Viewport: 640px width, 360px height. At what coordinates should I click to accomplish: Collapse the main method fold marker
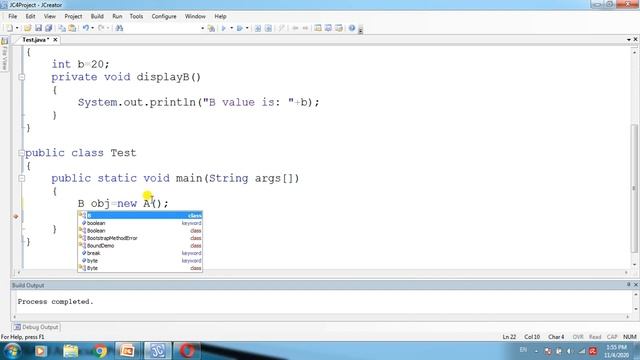[22, 178]
